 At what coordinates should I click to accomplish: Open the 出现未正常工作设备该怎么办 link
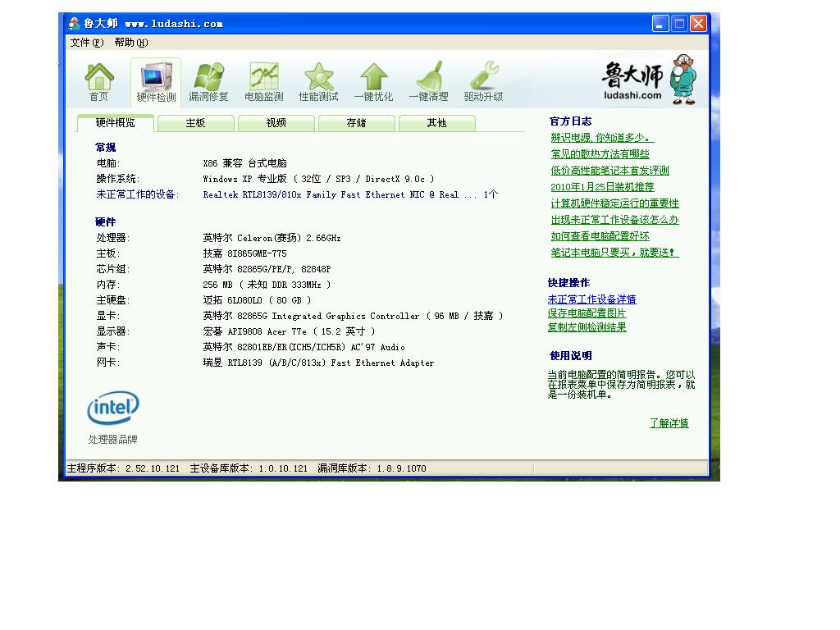point(614,220)
